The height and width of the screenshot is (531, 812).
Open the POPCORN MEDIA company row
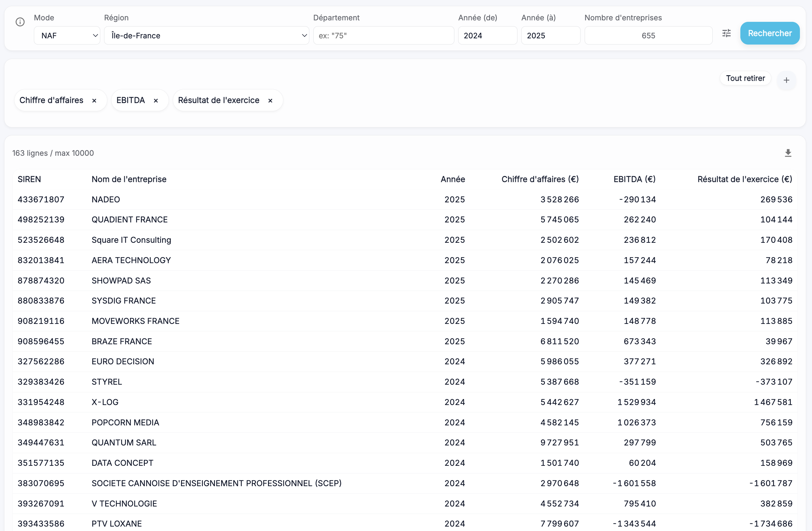[125, 422]
